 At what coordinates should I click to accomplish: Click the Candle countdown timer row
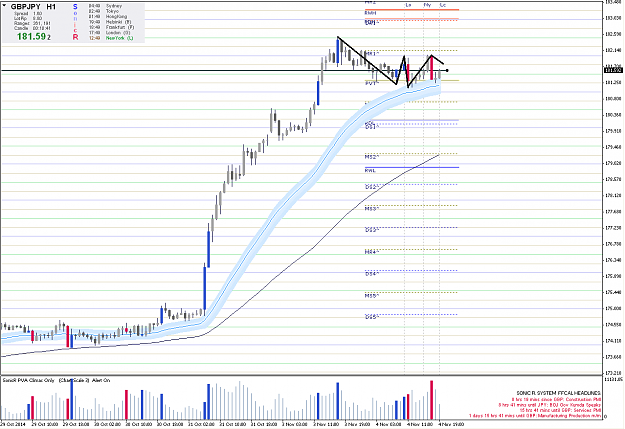pyautogui.click(x=32, y=28)
